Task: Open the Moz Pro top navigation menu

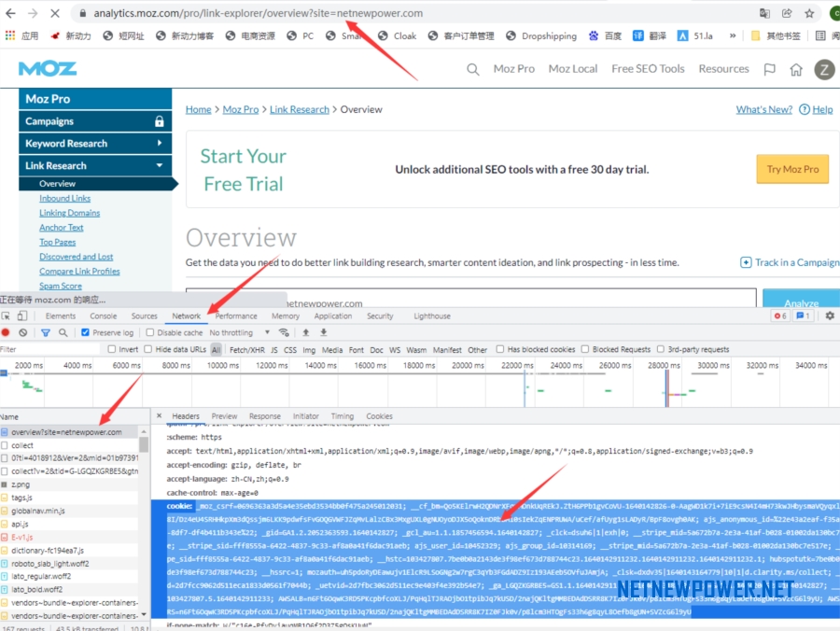Action: 513,69
